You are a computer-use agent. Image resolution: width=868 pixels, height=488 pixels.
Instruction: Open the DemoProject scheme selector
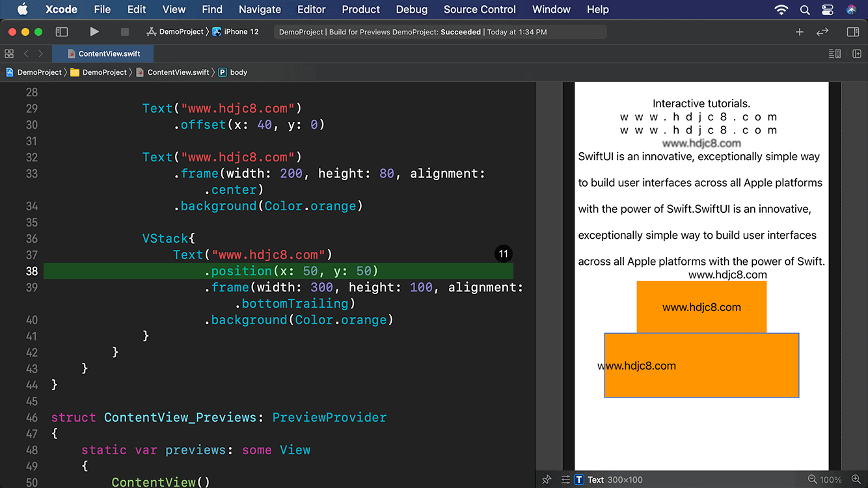click(x=175, y=31)
